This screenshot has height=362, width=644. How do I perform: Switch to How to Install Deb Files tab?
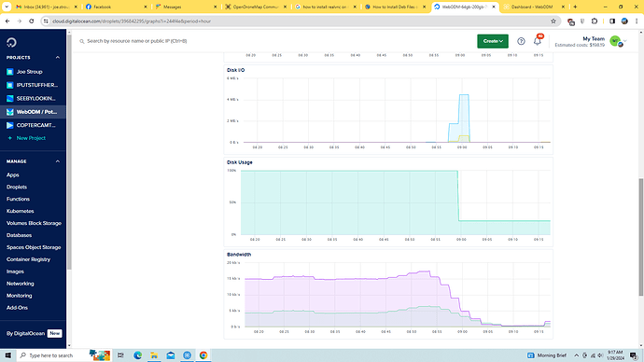[395, 7]
